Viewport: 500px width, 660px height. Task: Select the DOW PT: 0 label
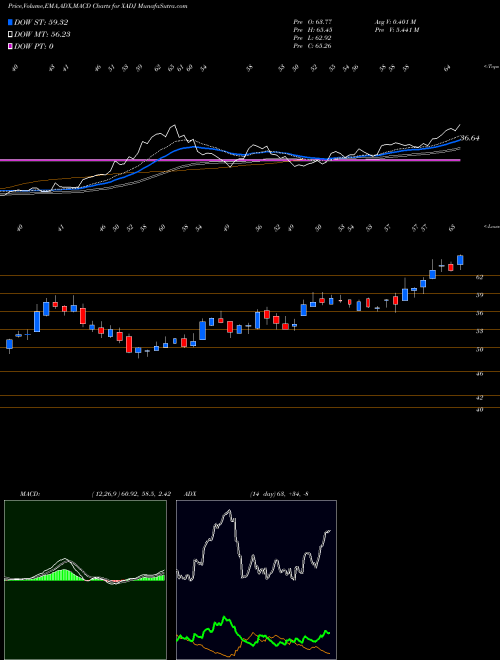34,46
